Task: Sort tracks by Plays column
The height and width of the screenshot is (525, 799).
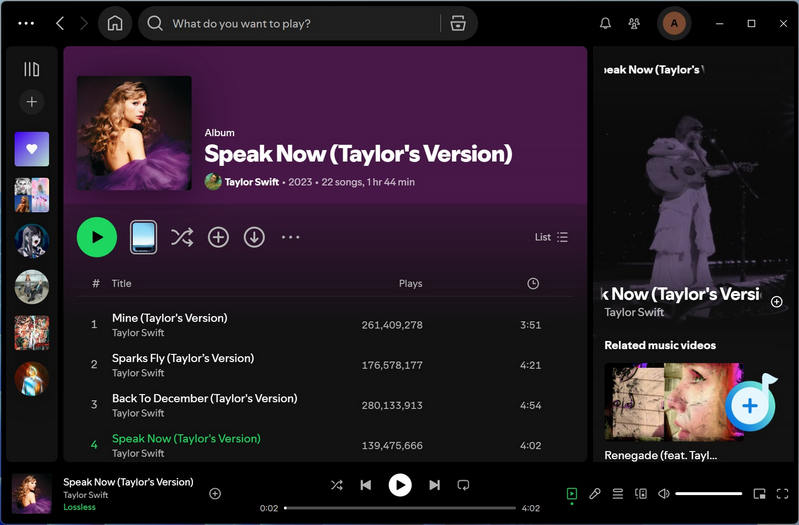Action: click(410, 283)
